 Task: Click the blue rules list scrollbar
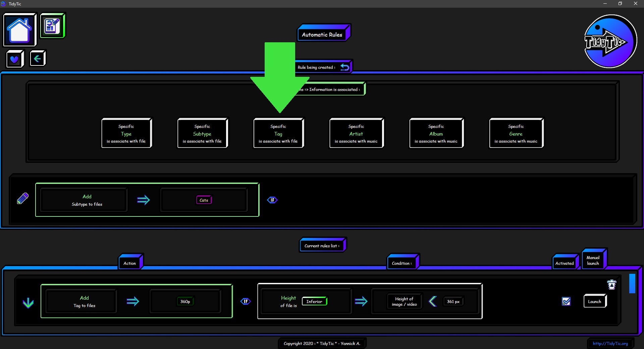[x=632, y=284]
